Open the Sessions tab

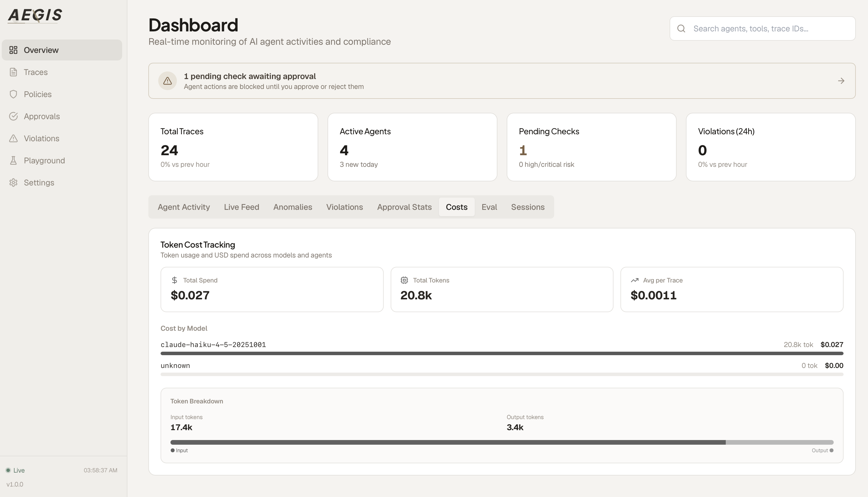tap(528, 207)
